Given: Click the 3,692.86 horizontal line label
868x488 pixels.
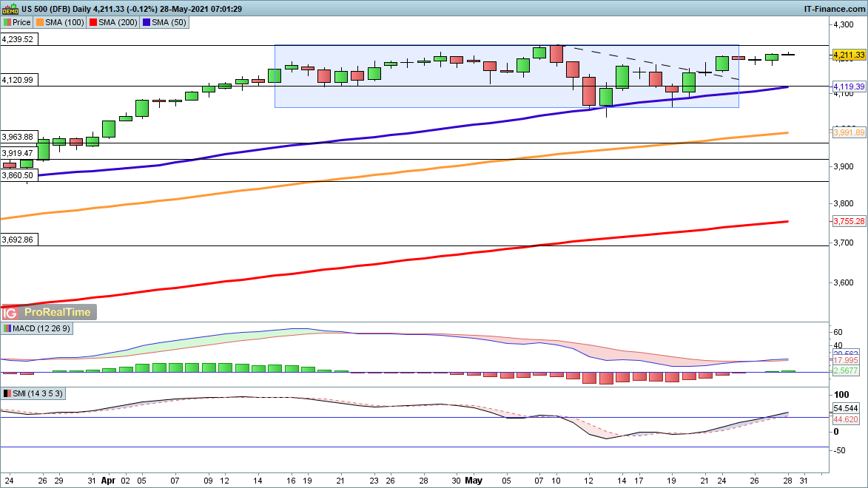Looking at the screenshot, I should [18, 240].
